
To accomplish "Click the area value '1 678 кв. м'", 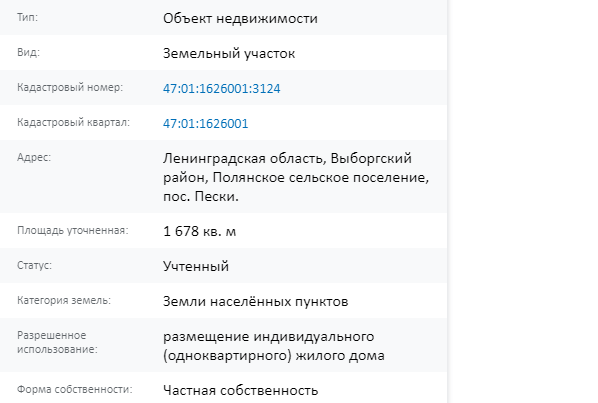I will coord(199,231).
